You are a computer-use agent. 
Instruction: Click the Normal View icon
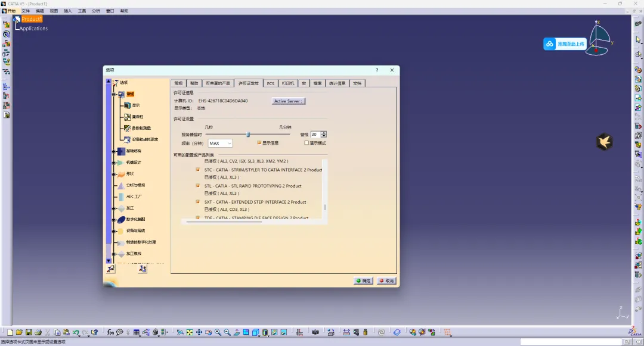(237, 332)
